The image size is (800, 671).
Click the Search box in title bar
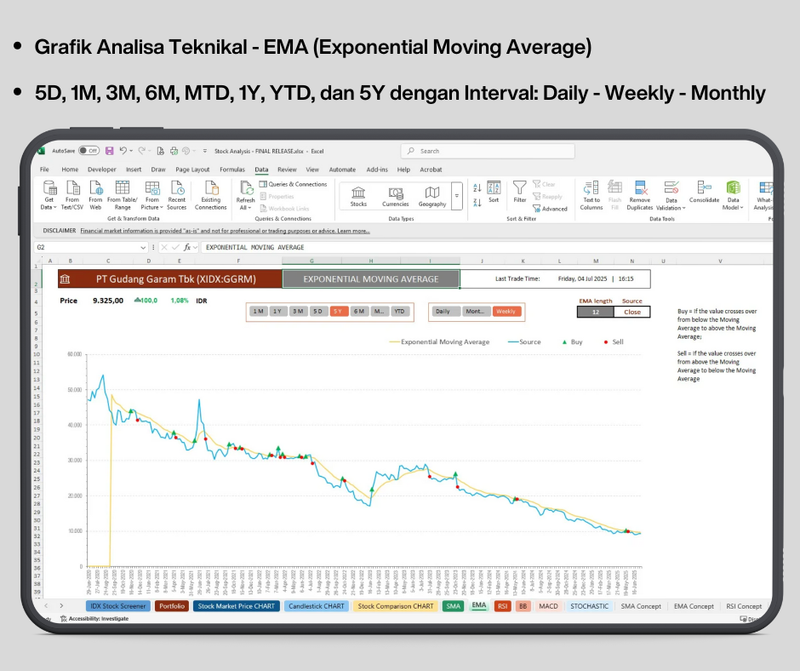click(x=488, y=151)
